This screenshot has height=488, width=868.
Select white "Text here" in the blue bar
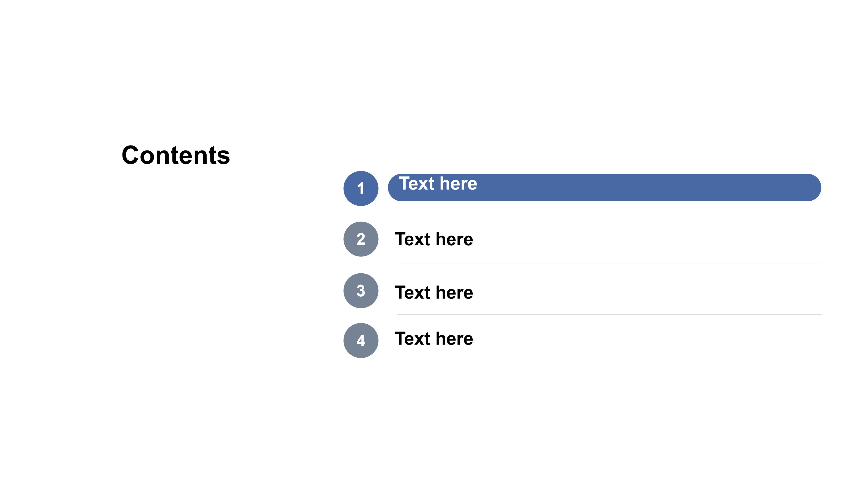coord(438,183)
